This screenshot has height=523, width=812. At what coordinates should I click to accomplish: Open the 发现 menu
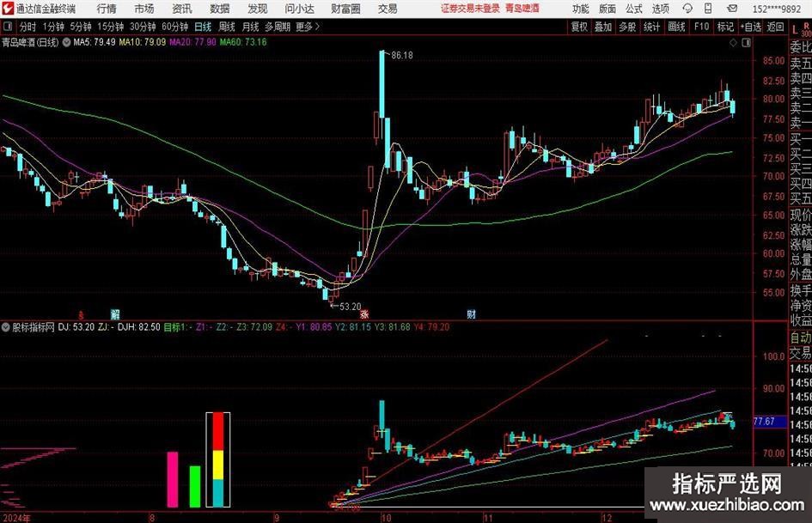click(258, 9)
